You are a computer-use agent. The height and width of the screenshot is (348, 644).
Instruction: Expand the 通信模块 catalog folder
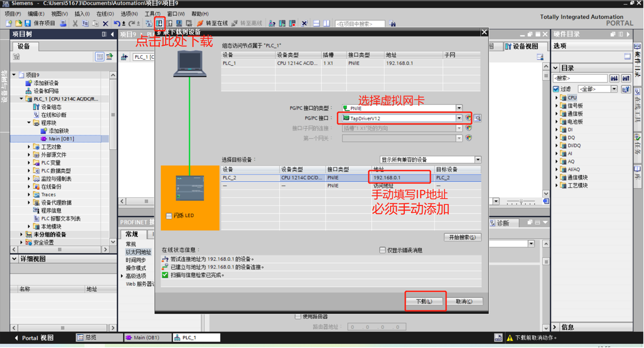coord(557,178)
